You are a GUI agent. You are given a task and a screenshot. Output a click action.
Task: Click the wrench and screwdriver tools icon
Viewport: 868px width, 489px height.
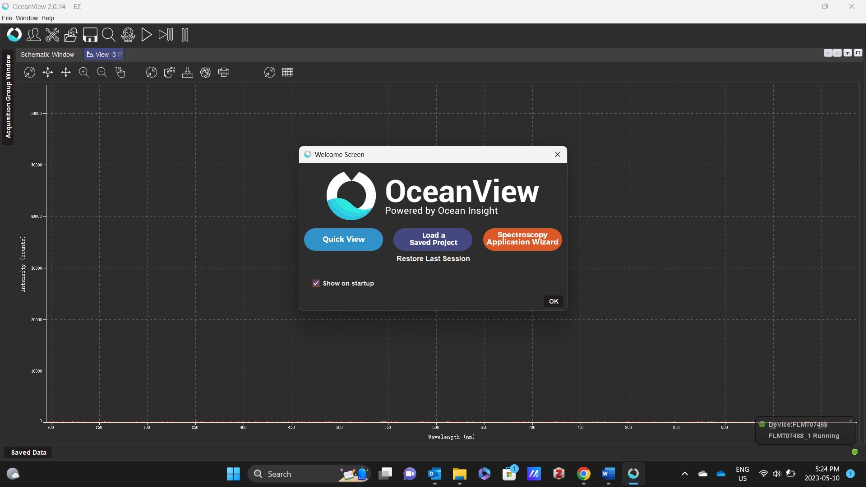[52, 35]
